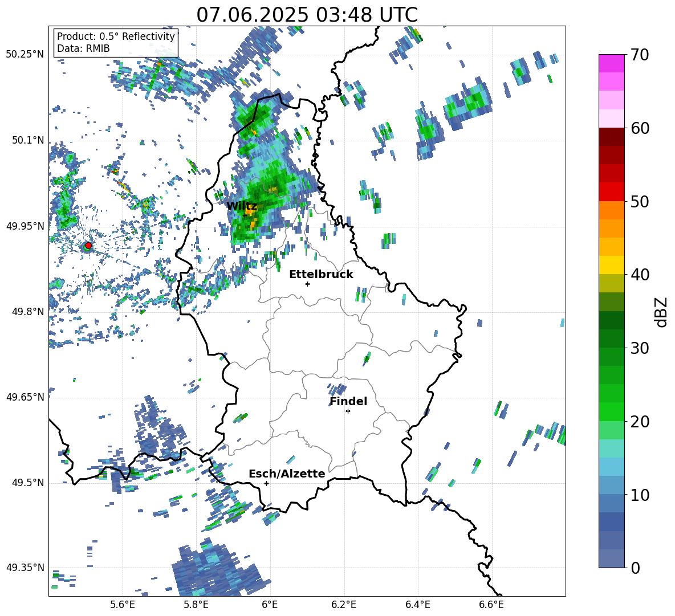Click the dark maroon colorbar segment below 60
Screen dimensions: 675x616
pos(611,137)
